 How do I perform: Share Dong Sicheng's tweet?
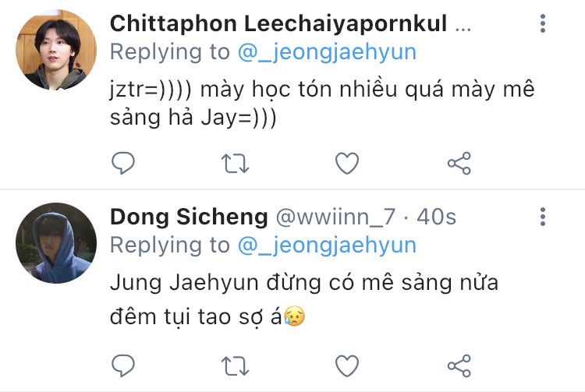[459, 365]
